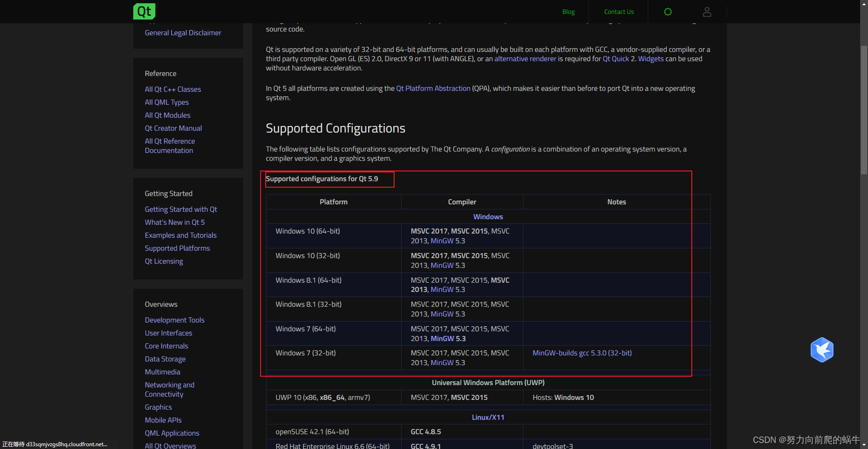Click Supported configurations for Qt 5.9 caption
Viewport: 868px width, 449px height.
[322, 179]
